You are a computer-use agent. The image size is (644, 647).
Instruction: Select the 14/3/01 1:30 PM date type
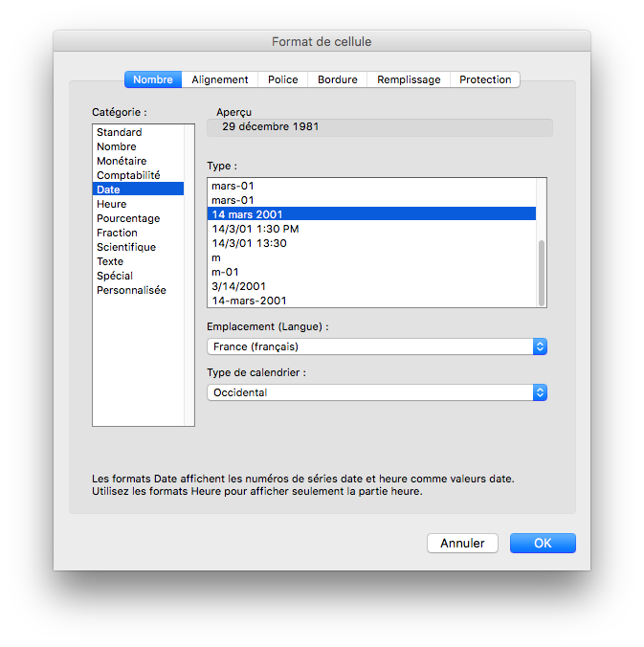coord(255,229)
